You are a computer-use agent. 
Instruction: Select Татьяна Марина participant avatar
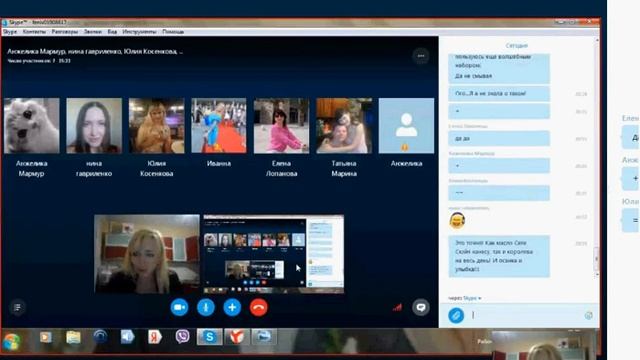[x=344, y=126]
